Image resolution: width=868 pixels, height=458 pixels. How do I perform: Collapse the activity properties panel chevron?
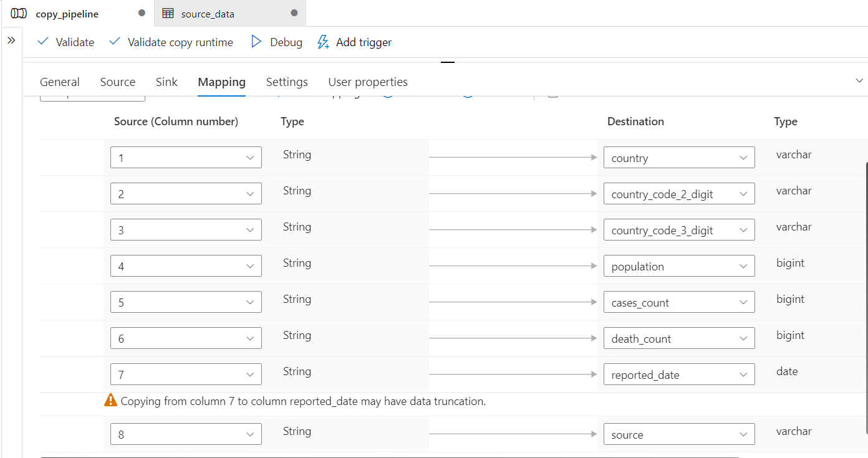(860, 81)
